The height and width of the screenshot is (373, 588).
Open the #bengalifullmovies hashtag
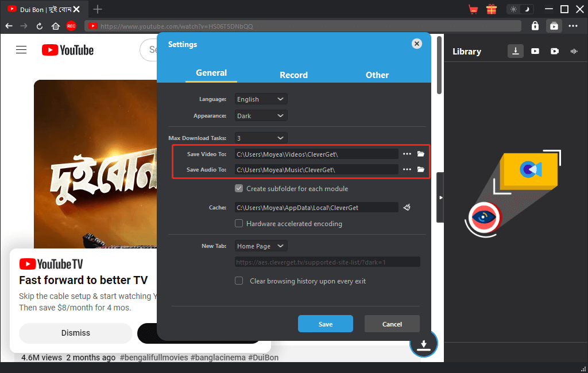154,358
